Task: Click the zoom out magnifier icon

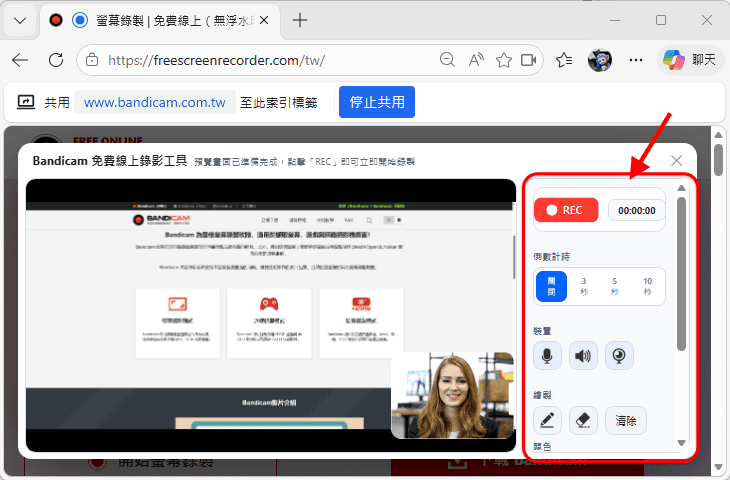Action: click(x=447, y=60)
